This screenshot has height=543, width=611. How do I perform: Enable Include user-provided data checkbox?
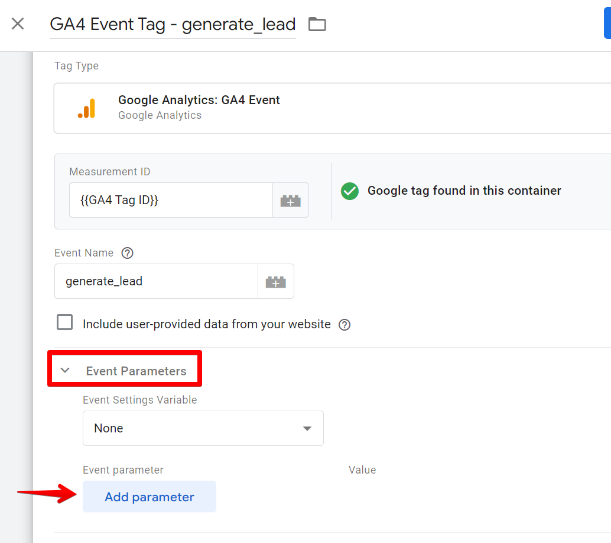tap(65, 323)
